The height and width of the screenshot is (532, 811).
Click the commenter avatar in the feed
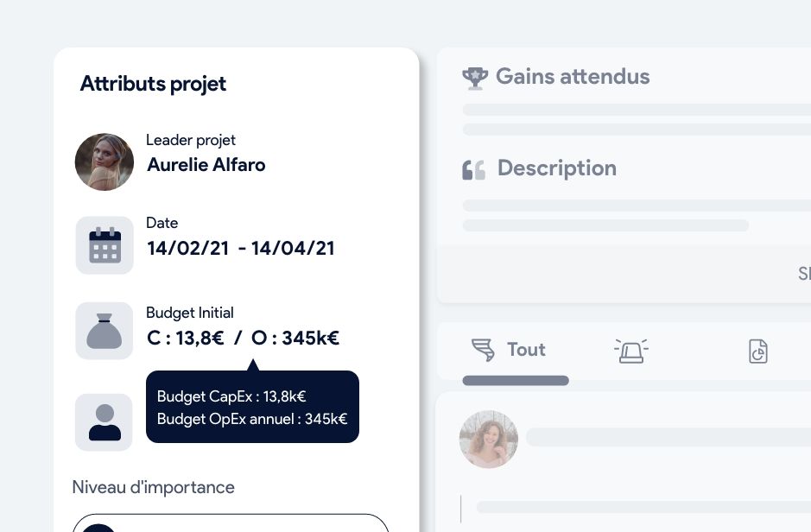488,439
